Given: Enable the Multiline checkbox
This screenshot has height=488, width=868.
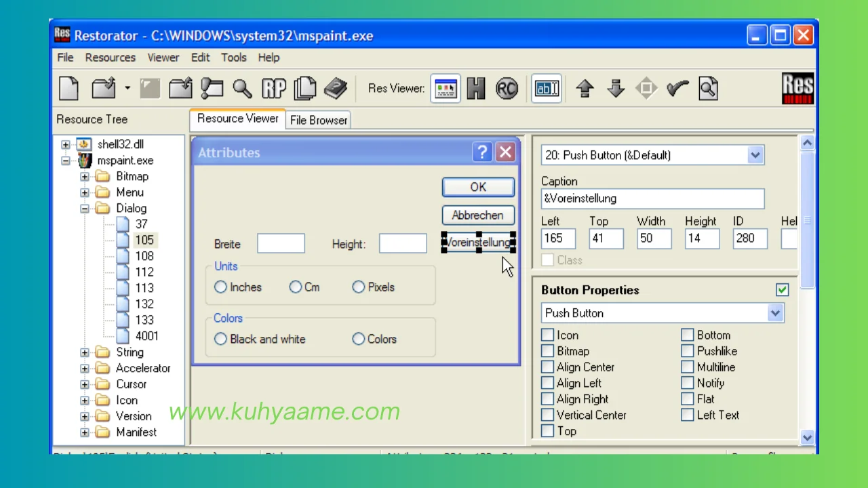Looking at the screenshot, I should pos(688,367).
